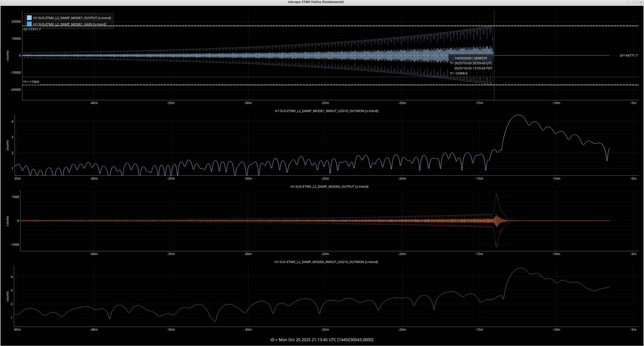Click the ΔY=34771.7 cursor difference label
The height and width of the screenshot is (346, 644).
(x=628, y=56)
